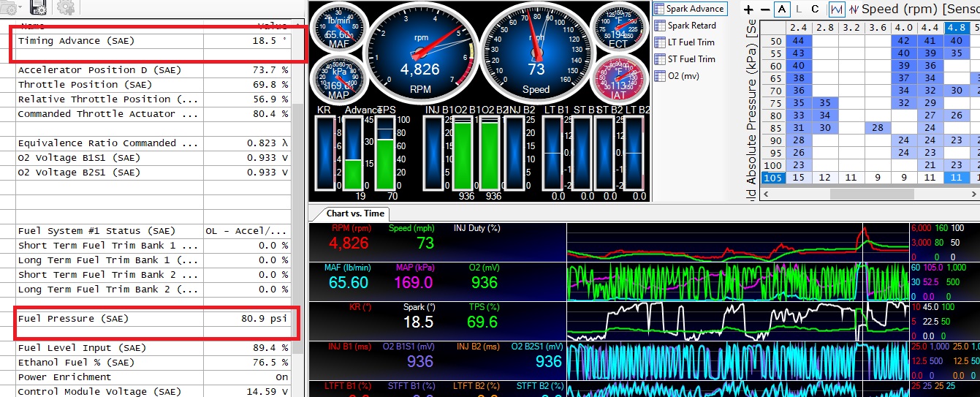
Task: Select the 105 kPa row header
Action: click(x=774, y=178)
